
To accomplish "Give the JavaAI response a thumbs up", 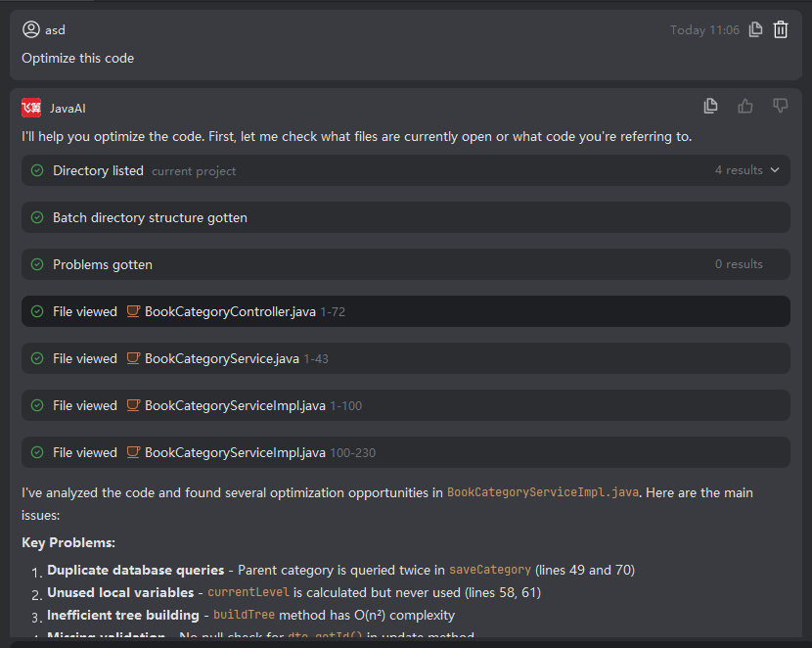I will [745, 106].
